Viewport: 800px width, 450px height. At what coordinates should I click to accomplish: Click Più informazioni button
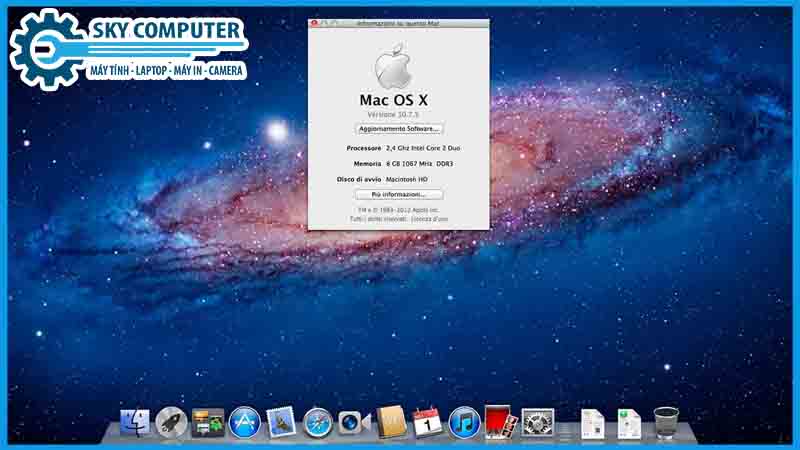399,194
